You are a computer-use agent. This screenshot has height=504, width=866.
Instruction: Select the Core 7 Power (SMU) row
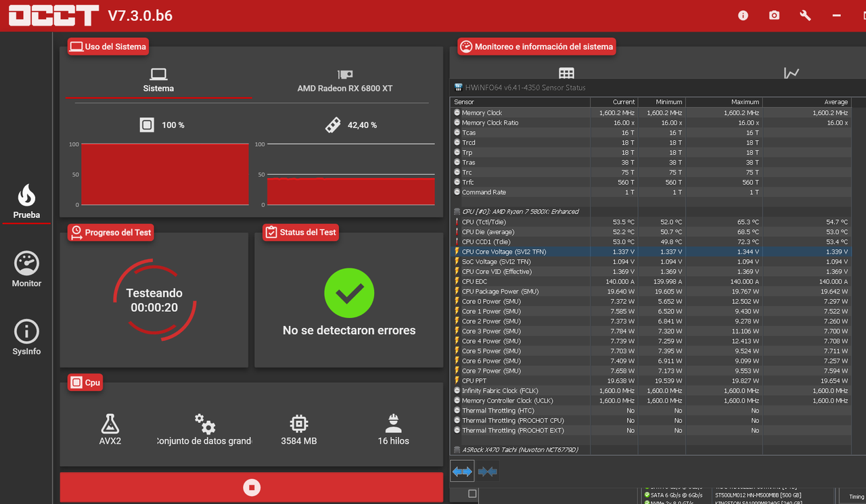point(650,371)
